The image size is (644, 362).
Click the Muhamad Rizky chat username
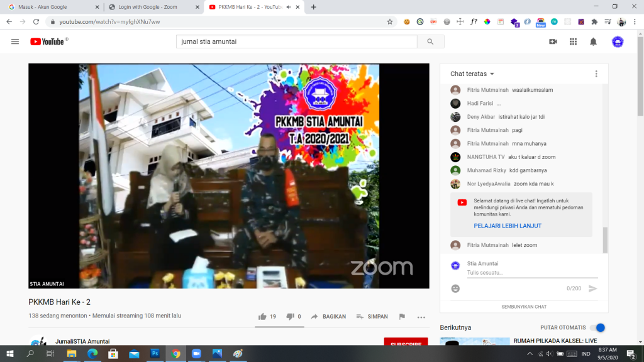click(487, 170)
